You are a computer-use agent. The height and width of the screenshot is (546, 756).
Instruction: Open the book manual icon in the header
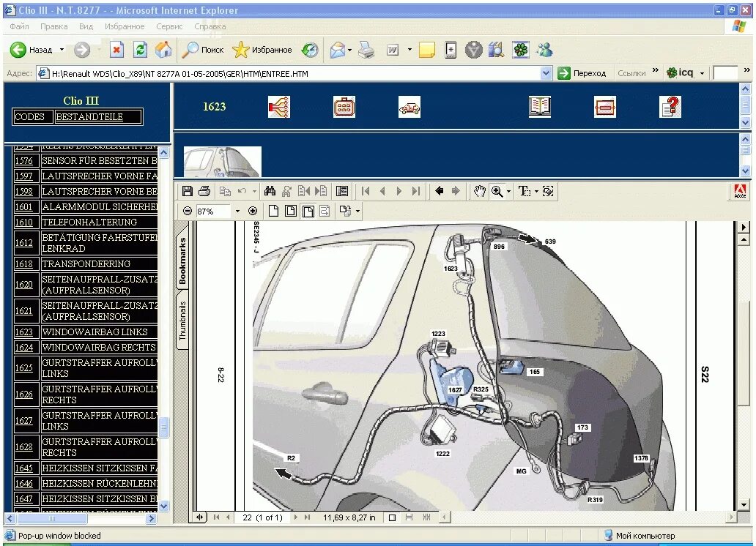pos(539,107)
